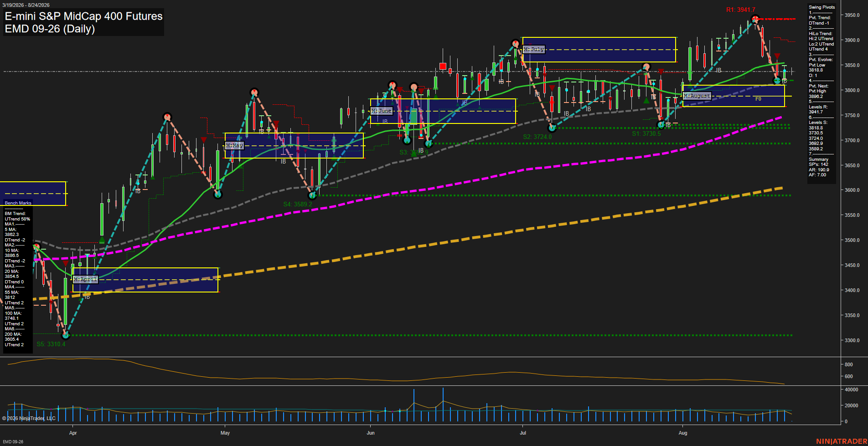This screenshot has height=446, width=868.
Task: Click the Bench Marks panel heading
Action: pyautogui.click(x=18, y=203)
